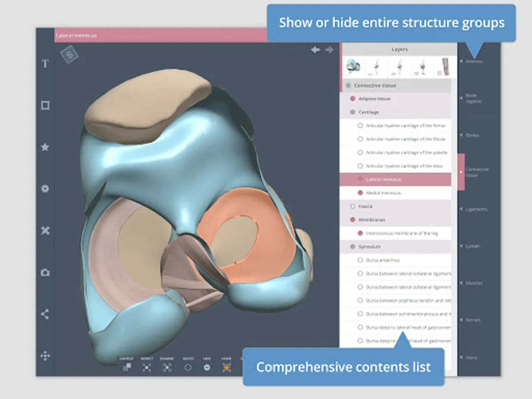The height and width of the screenshot is (399, 532).
Task: Open settings gear in left sidebar
Action: click(45, 189)
